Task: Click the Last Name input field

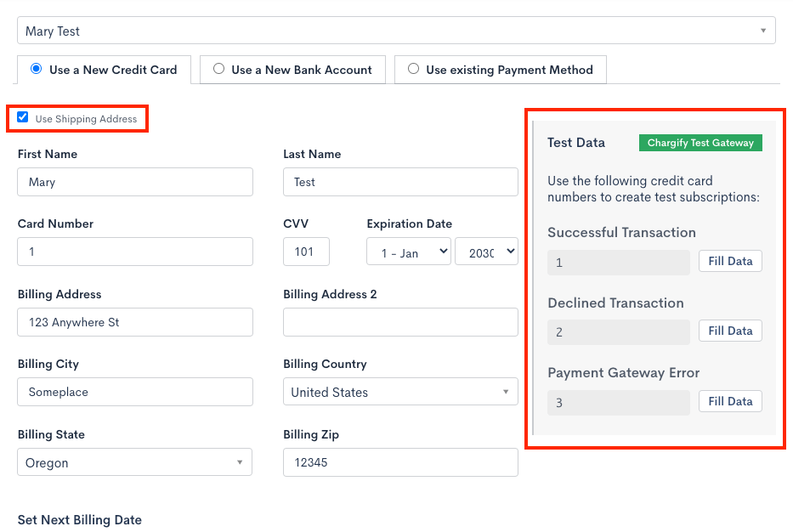Action: 400,182
